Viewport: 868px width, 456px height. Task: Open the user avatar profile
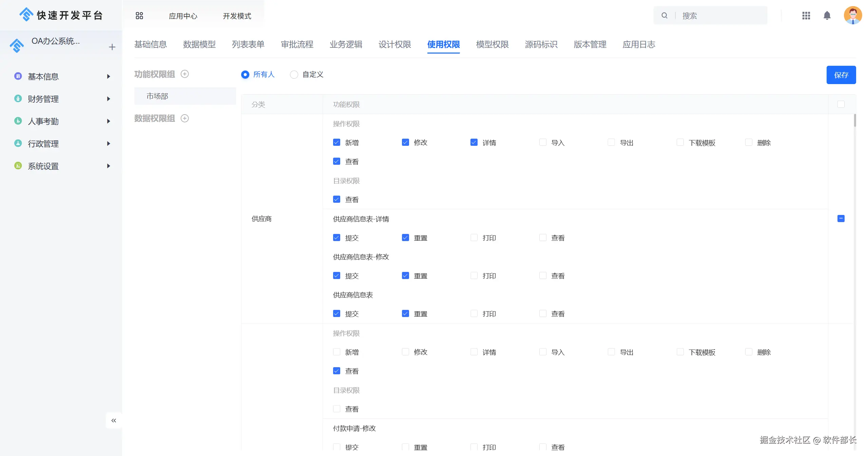(852, 15)
